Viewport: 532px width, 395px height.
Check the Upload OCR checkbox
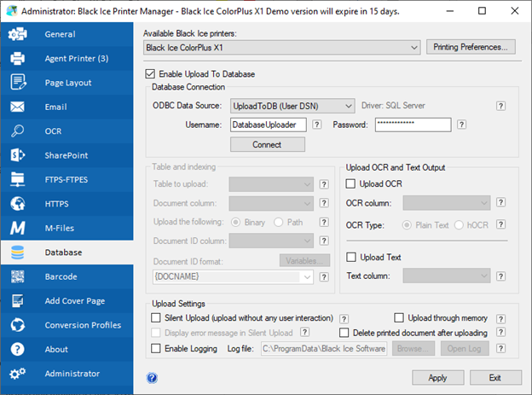coord(350,183)
